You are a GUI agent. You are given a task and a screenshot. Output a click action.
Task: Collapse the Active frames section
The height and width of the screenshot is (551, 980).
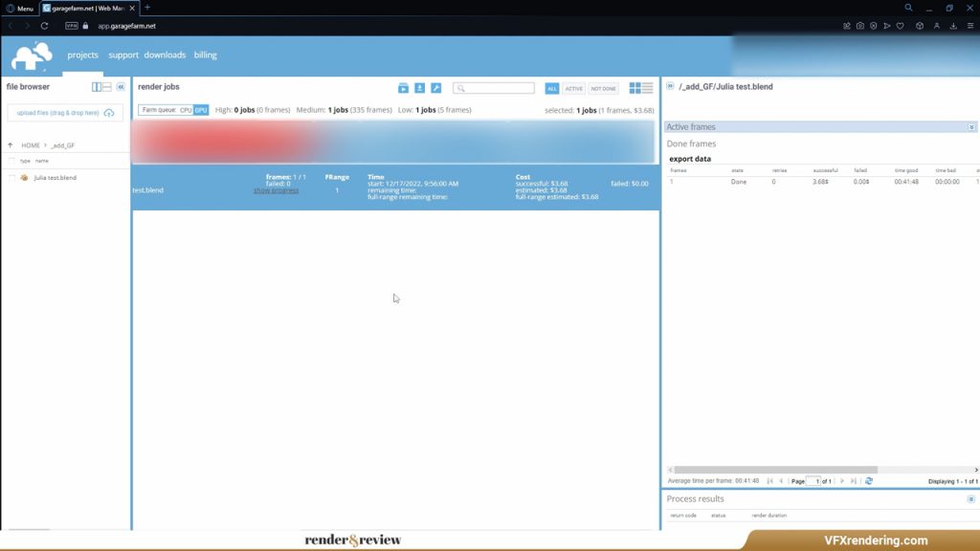coord(971,127)
